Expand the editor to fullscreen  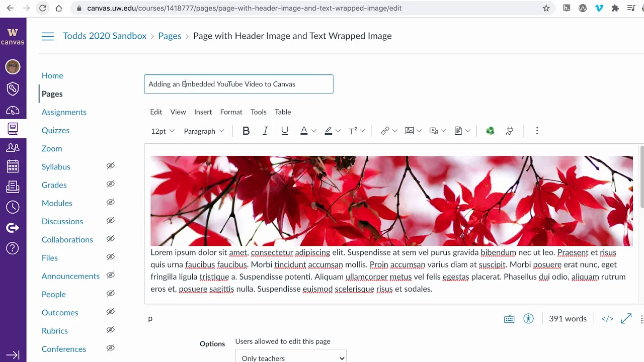click(x=626, y=319)
